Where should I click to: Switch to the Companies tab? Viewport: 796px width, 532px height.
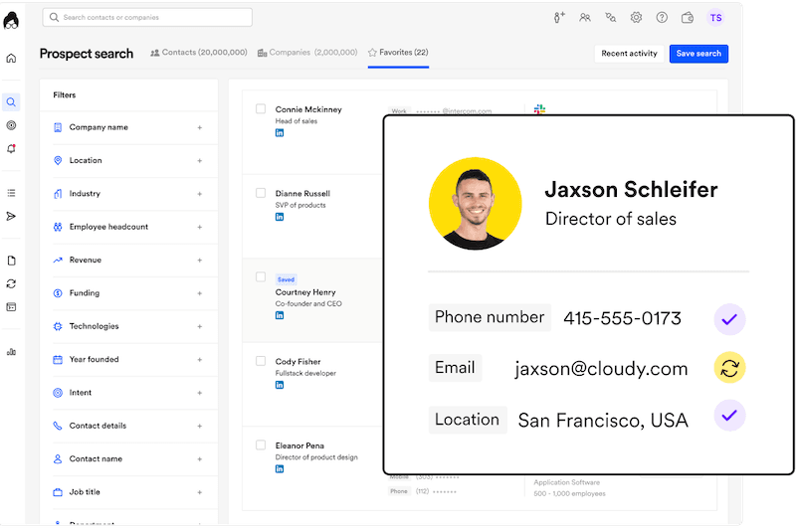[x=306, y=52]
